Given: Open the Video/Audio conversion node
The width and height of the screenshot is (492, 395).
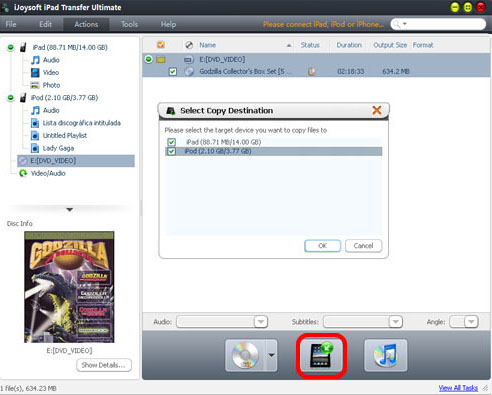Looking at the screenshot, I should pyautogui.click(x=48, y=173).
